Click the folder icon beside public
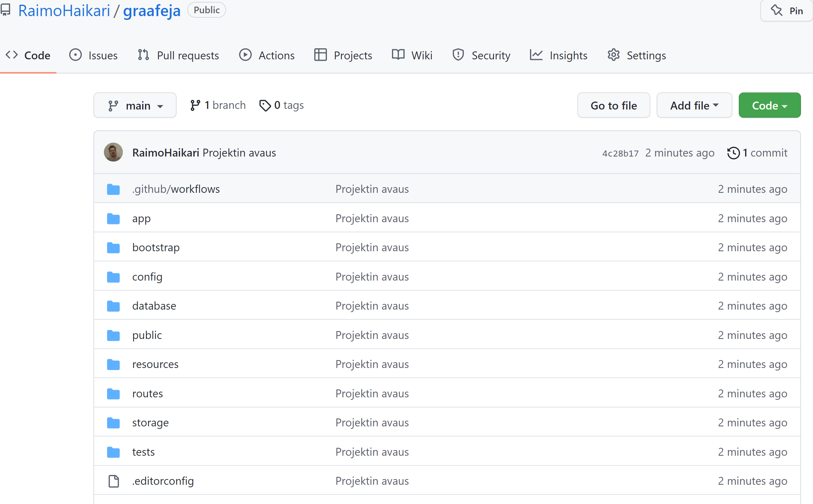This screenshot has width=813, height=504. coord(113,335)
